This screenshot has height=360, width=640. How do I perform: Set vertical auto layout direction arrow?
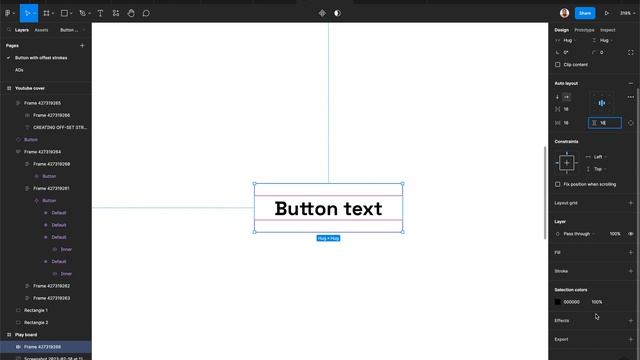[x=557, y=97]
